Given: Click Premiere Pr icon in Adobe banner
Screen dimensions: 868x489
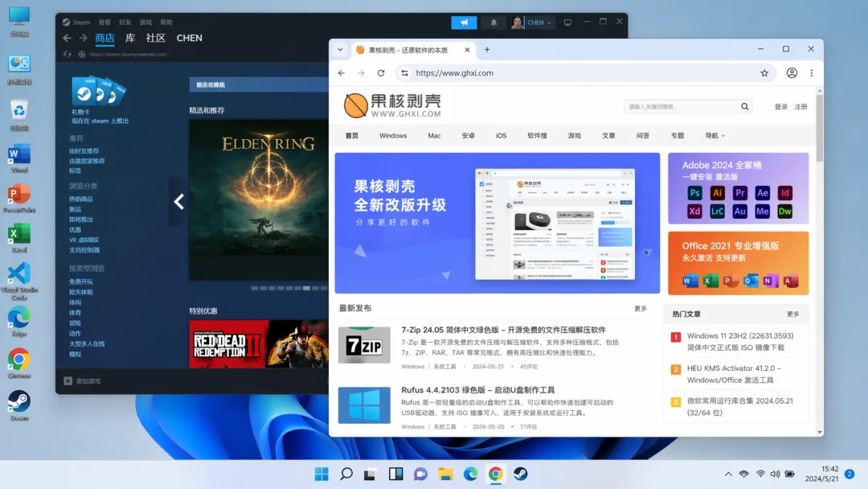Looking at the screenshot, I should [x=739, y=193].
